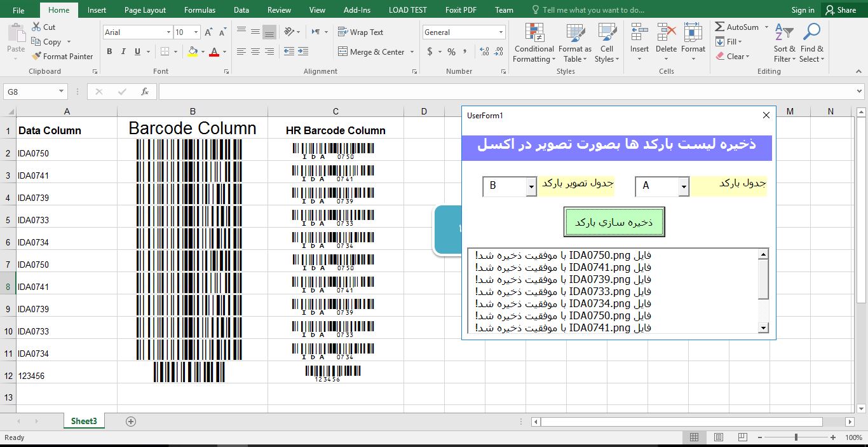Apply Accounting dollar format
Screen dimensions: 868x447
coord(430,52)
